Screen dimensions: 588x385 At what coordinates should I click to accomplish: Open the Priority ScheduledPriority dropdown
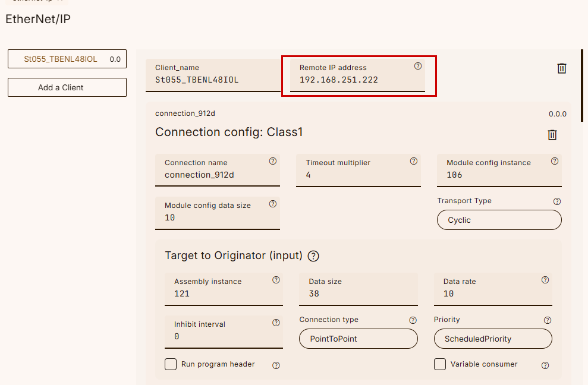pyautogui.click(x=493, y=339)
